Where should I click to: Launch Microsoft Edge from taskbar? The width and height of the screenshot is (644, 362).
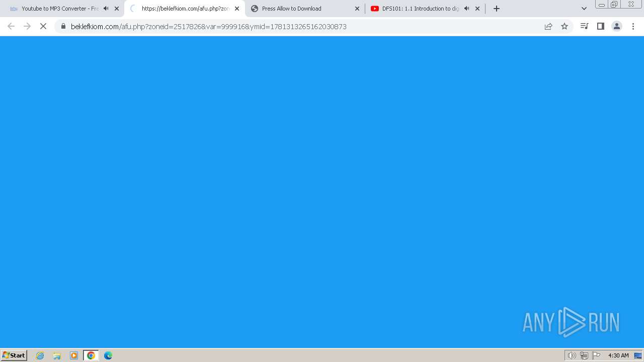(108, 355)
